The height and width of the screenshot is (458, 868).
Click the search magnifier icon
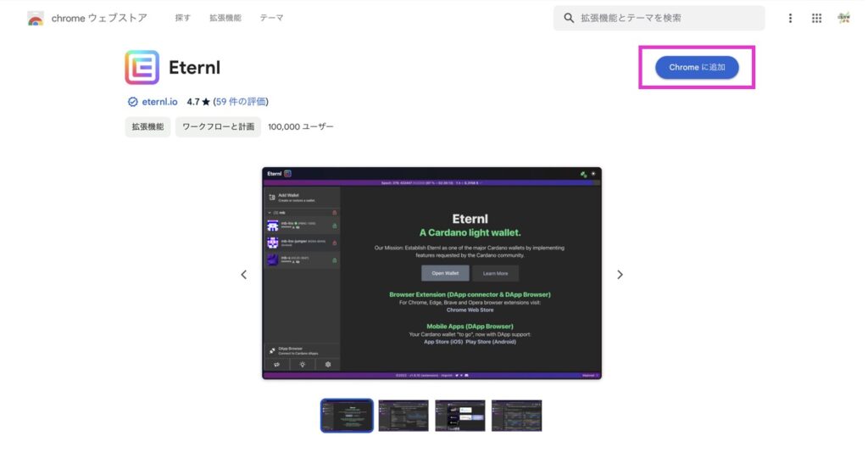(569, 19)
